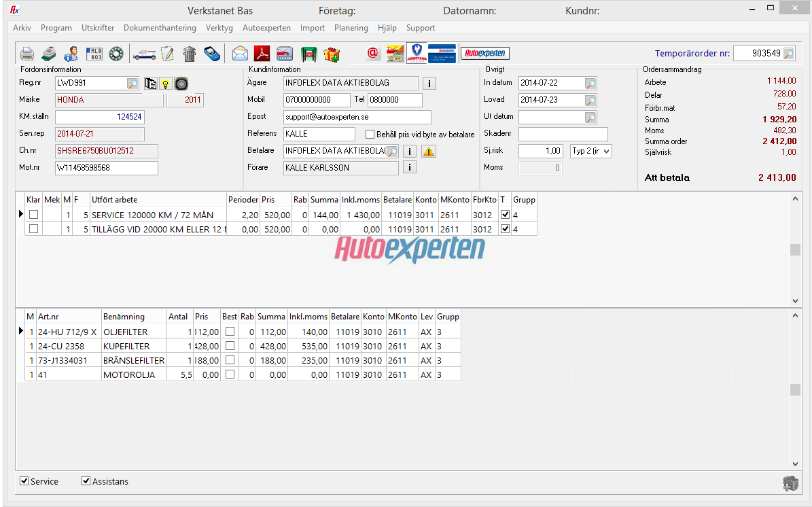Viewport: 812px width, 507px height.
Task: Click the info button beside Betalare
Action: pos(410,152)
